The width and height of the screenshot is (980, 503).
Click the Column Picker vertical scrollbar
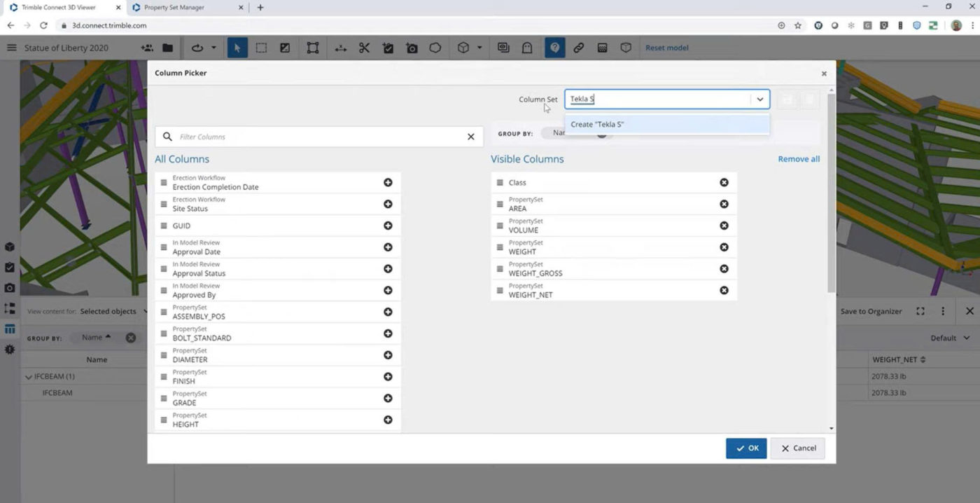[x=832, y=193]
